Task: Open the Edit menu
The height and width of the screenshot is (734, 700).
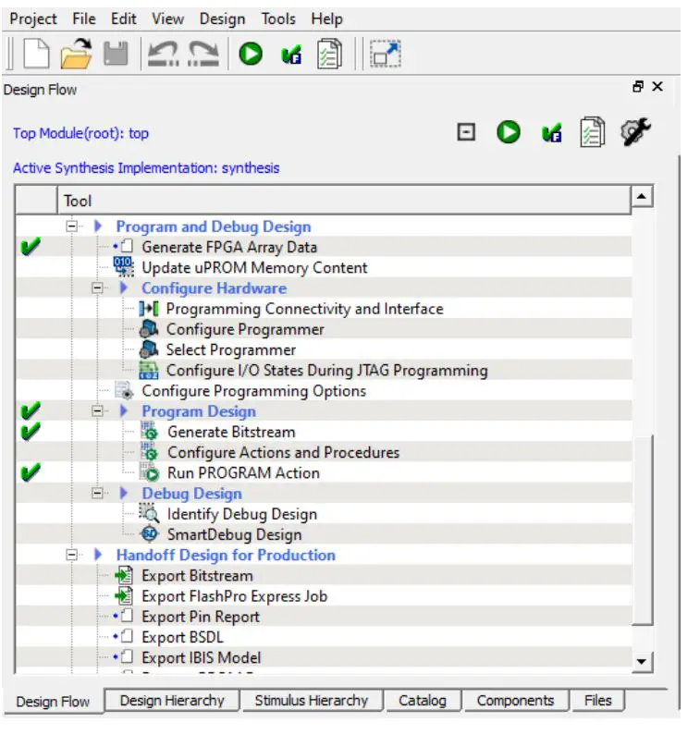Action: pyautogui.click(x=124, y=19)
